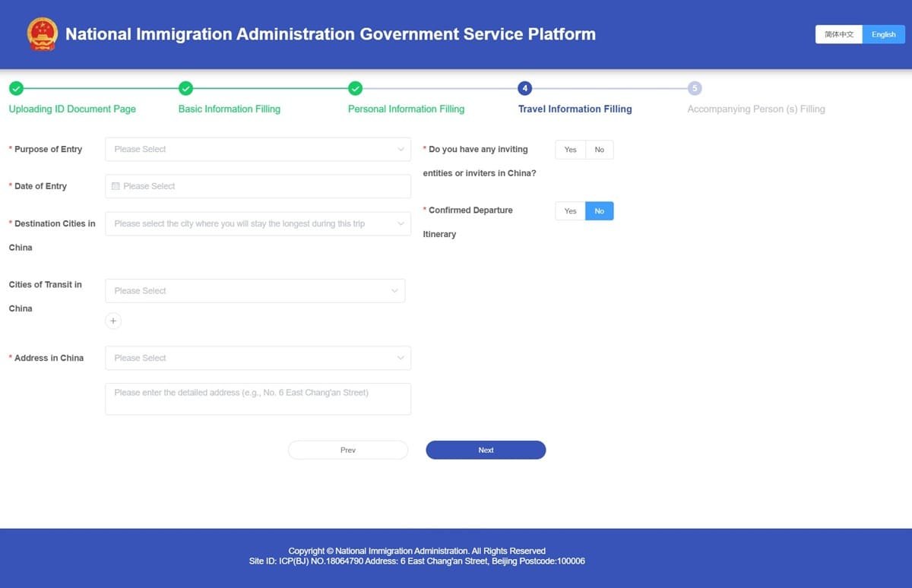Screen dimensions: 912x588
Task: Select Yes for inviting entities in China
Action: pos(570,149)
